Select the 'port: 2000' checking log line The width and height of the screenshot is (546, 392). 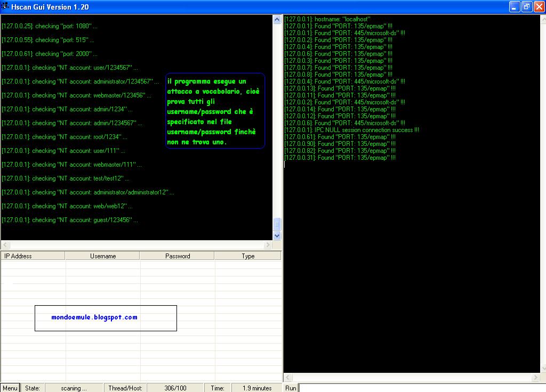[x=50, y=54]
